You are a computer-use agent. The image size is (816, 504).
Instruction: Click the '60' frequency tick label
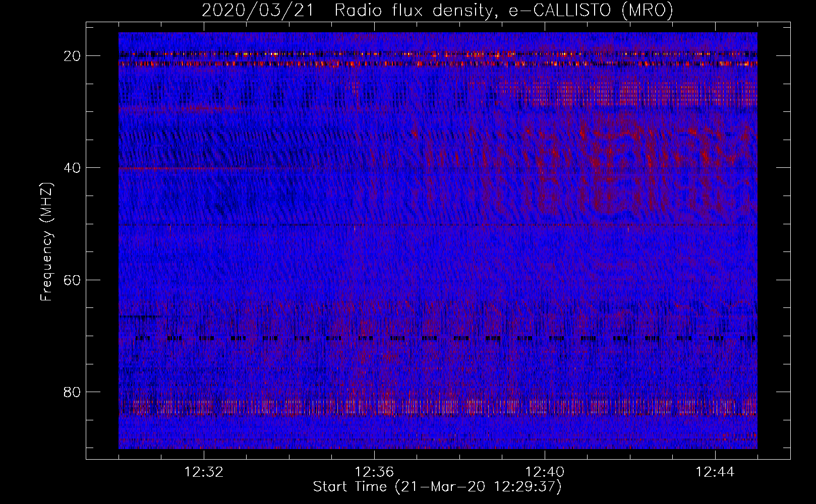tap(72, 280)
